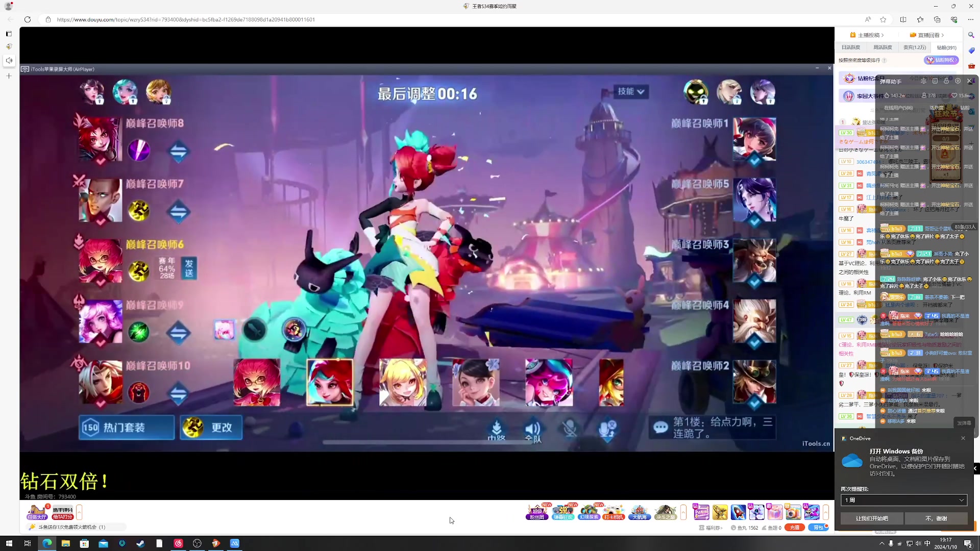Select the highlighted red-haired hero skin thumbnail
980x551 pixels.
(x=330, y=383)
